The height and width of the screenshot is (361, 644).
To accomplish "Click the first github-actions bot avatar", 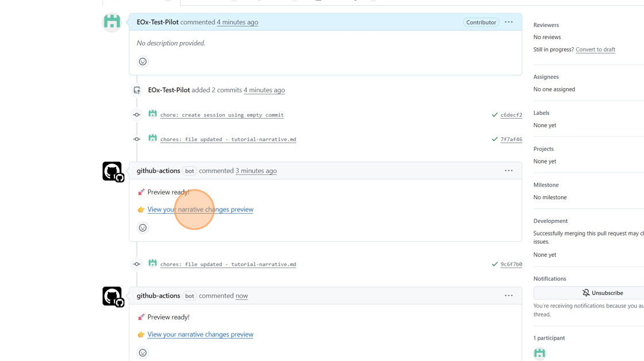I will (113, 172).
